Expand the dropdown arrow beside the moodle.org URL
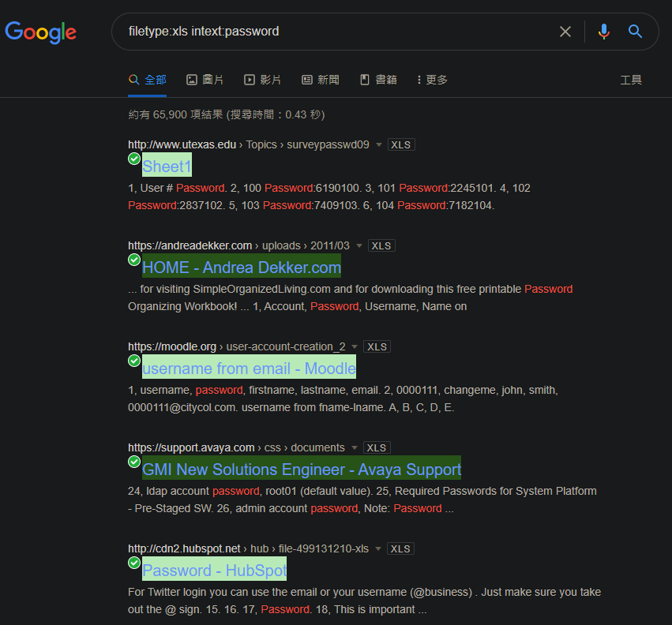Image resolution: width=672 pixels, height=625 pixels. click(355, 347)
